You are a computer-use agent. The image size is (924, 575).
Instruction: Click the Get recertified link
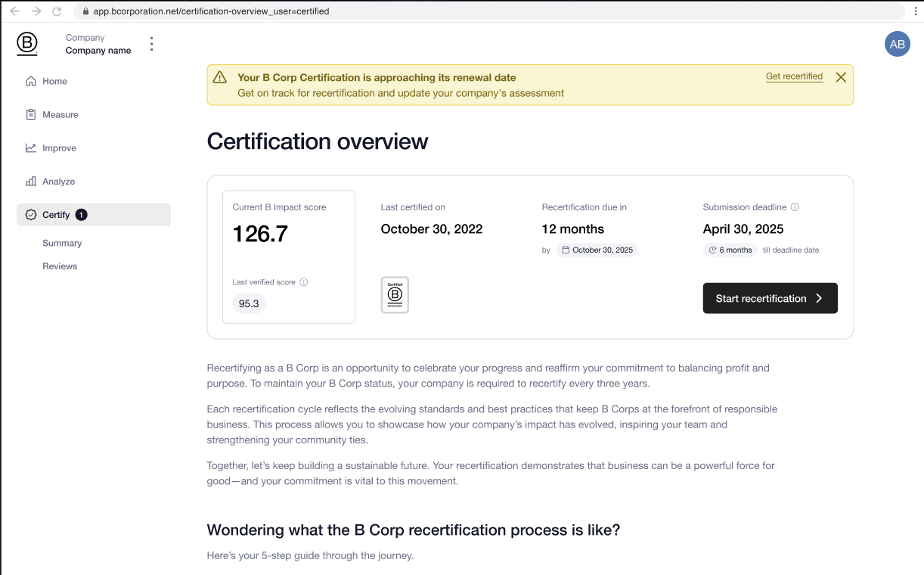794,76
